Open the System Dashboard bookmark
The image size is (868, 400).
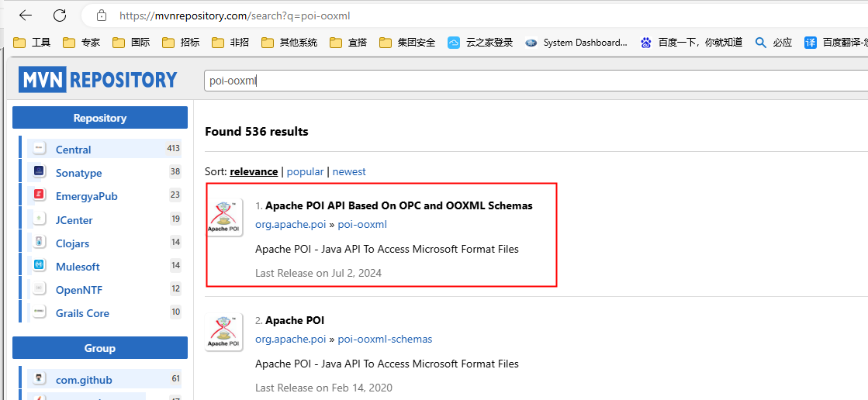(x=577, y=43)
